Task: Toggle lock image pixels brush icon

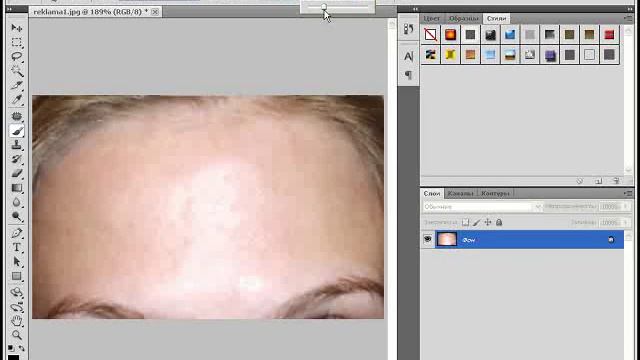Action: pyautogui.click(x=476, y=222)
